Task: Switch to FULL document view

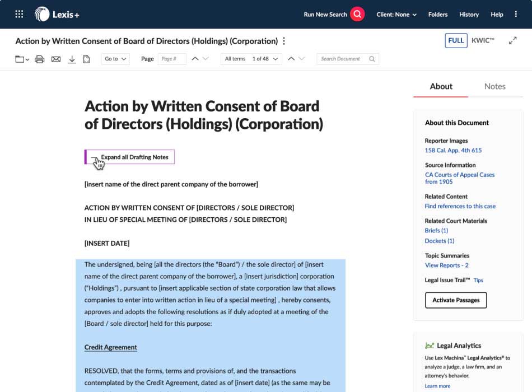Action: [456, 40]
